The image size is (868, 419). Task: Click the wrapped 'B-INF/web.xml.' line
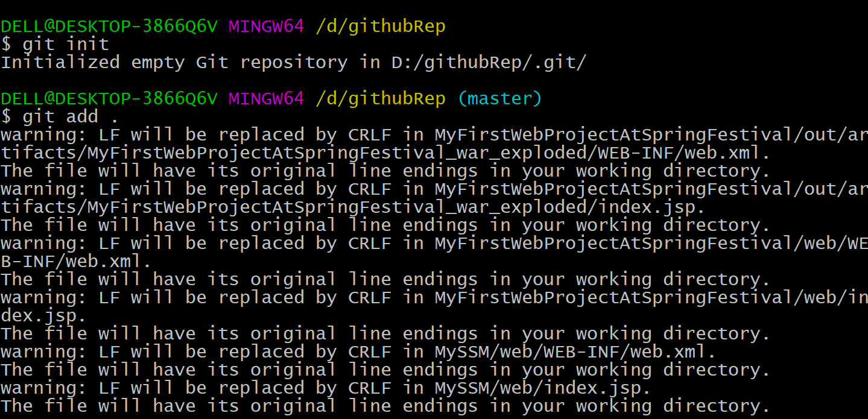[x=77, y=261]
